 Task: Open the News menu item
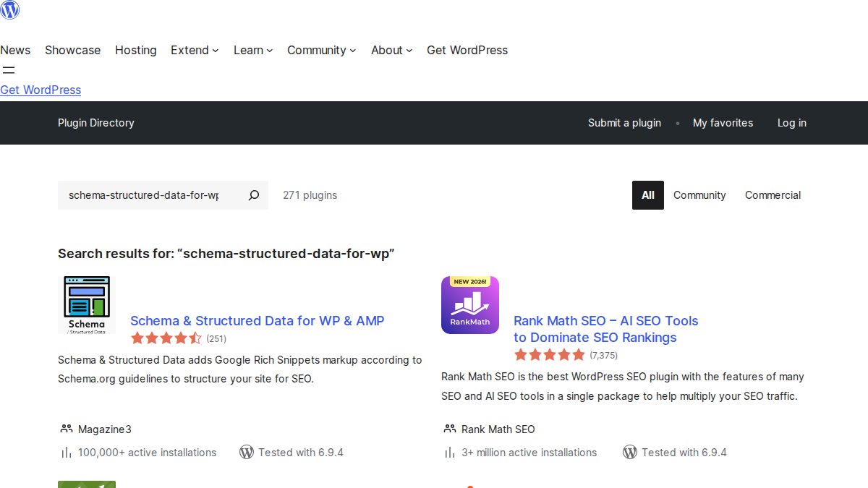[15, 50]
